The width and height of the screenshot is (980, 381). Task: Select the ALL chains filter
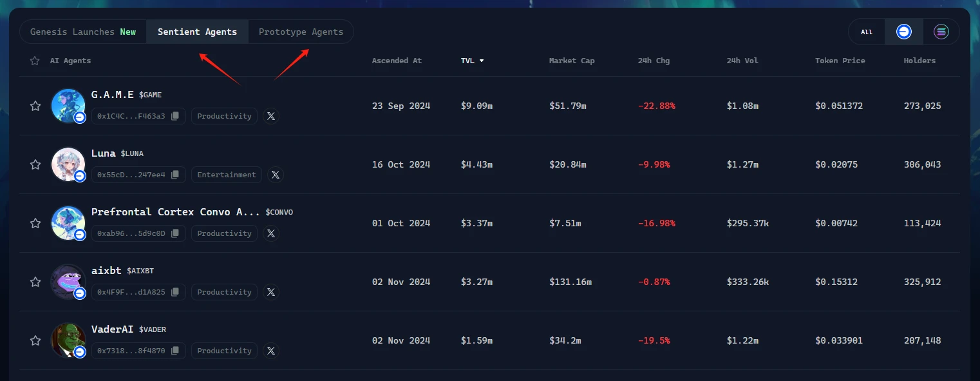coord(867,32)
